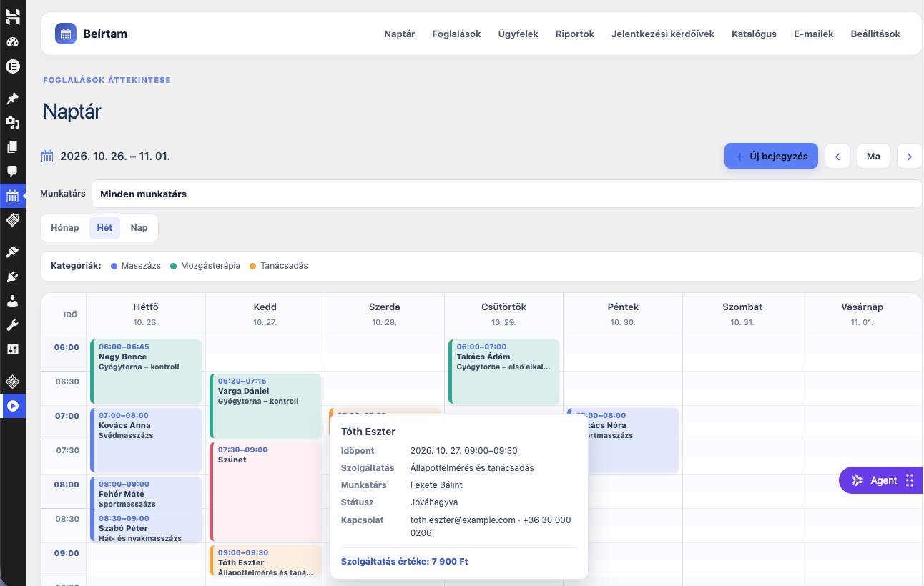Select the active calendar icon in sidebar
This screenshot has width=924, height=586.
pos(12,196)
